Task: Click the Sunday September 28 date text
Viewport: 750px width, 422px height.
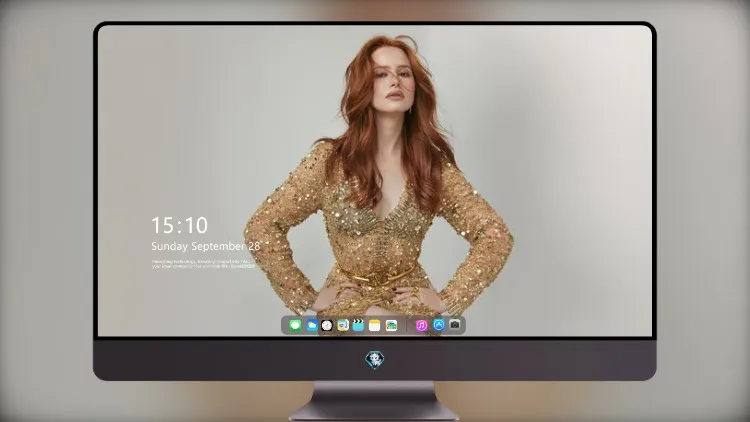Action: point(206,246)
